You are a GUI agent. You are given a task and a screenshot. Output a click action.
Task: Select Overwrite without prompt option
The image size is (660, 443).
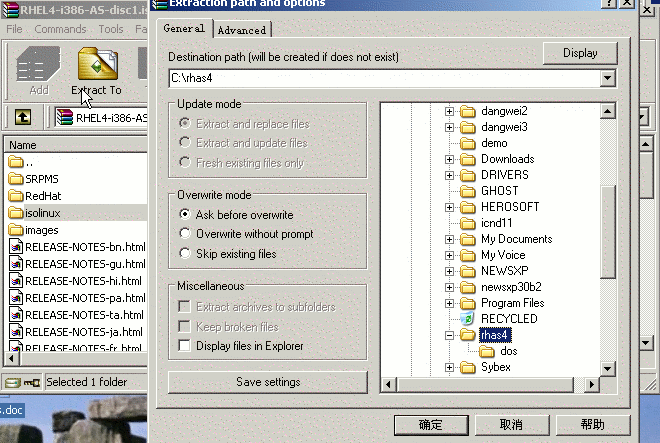(x=183, y=234)
